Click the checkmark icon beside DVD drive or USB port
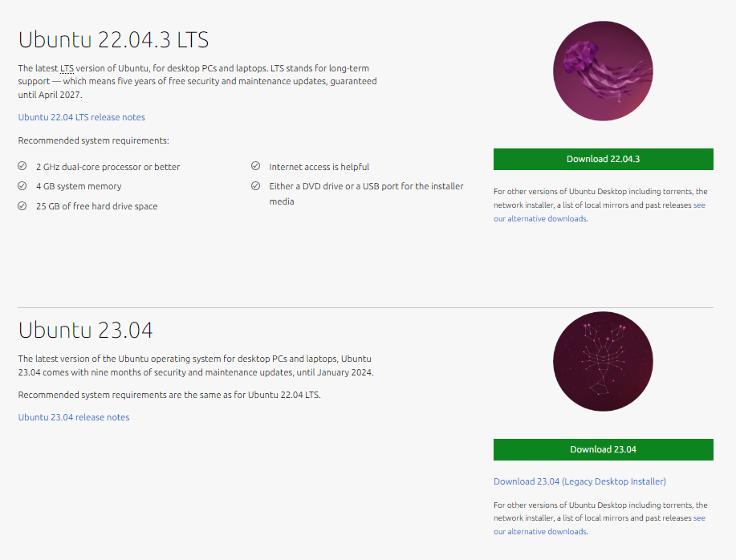Image resolution: width=736 pixels, height=560 pixels. pos(255,185)
